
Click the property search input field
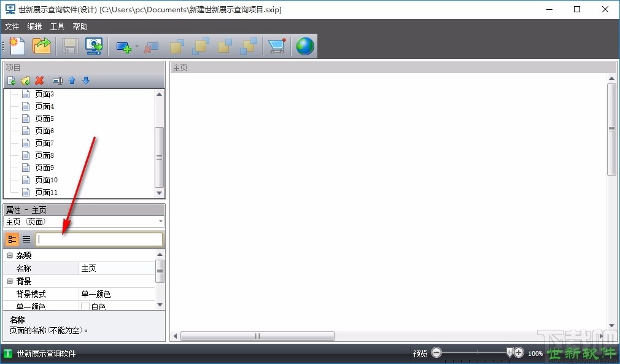(99, 239)
